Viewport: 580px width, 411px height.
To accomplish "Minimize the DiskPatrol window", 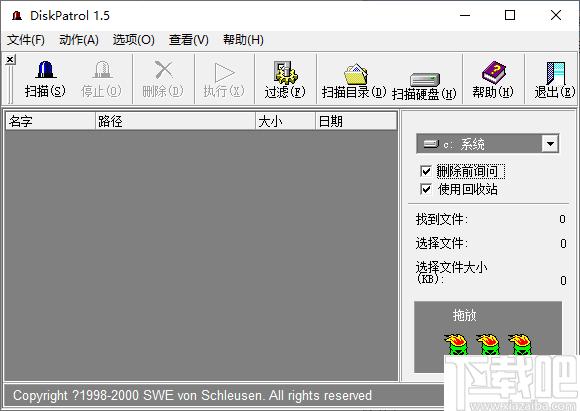I will (465, 16).
